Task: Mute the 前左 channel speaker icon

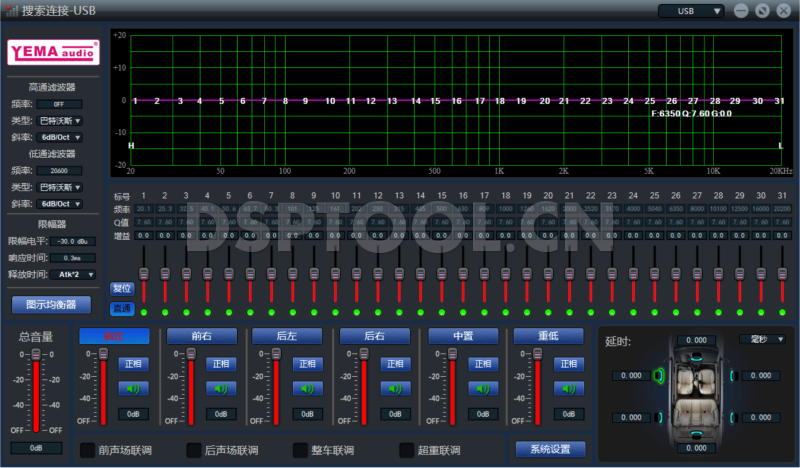Action: pyautogui.click(x=133, y=389)
